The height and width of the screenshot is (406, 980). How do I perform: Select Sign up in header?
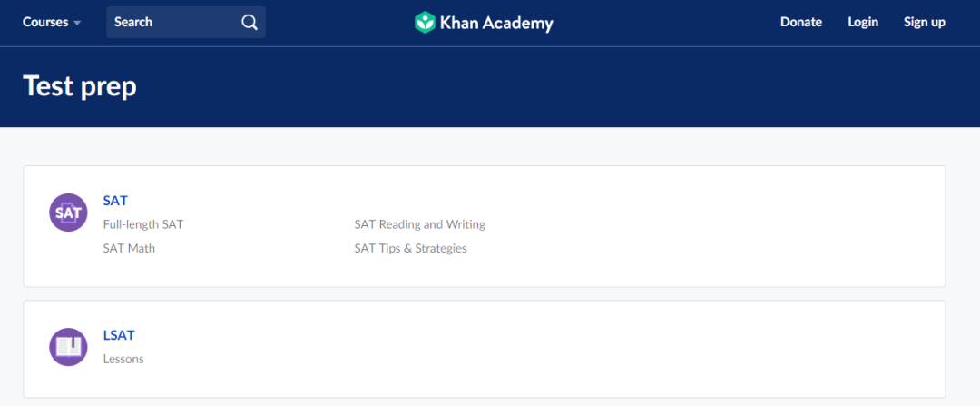[924, 22]
